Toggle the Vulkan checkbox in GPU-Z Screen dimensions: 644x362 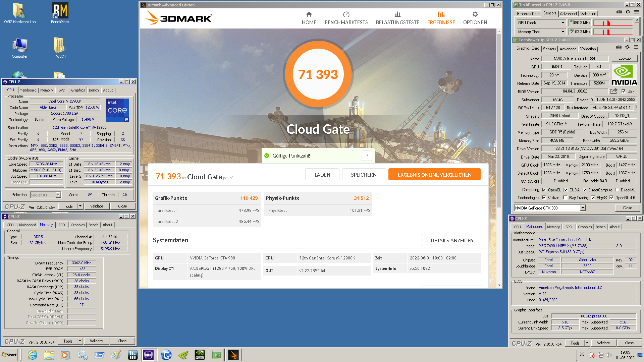tap(544, 197)
